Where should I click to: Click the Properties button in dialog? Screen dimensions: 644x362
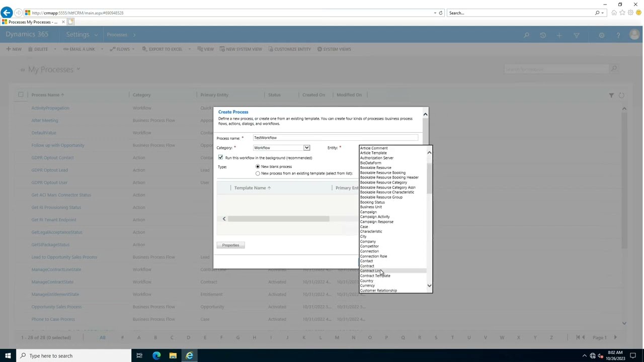(231, 245)
